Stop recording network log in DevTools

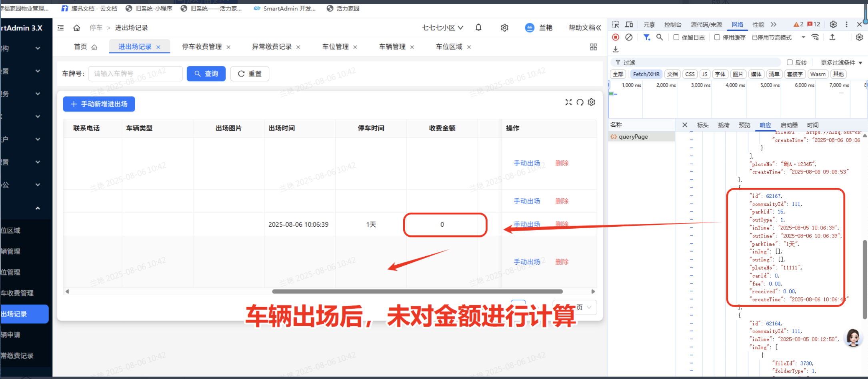tap(616, 37)
